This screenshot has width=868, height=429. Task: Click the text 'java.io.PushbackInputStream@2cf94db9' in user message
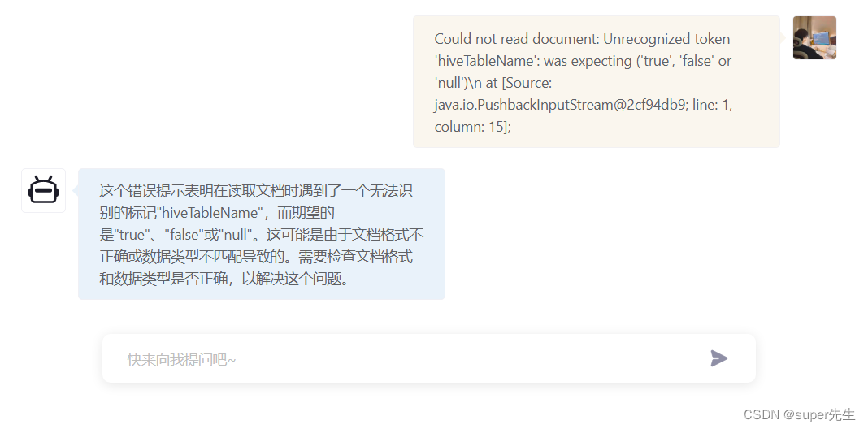click(560, 105)
